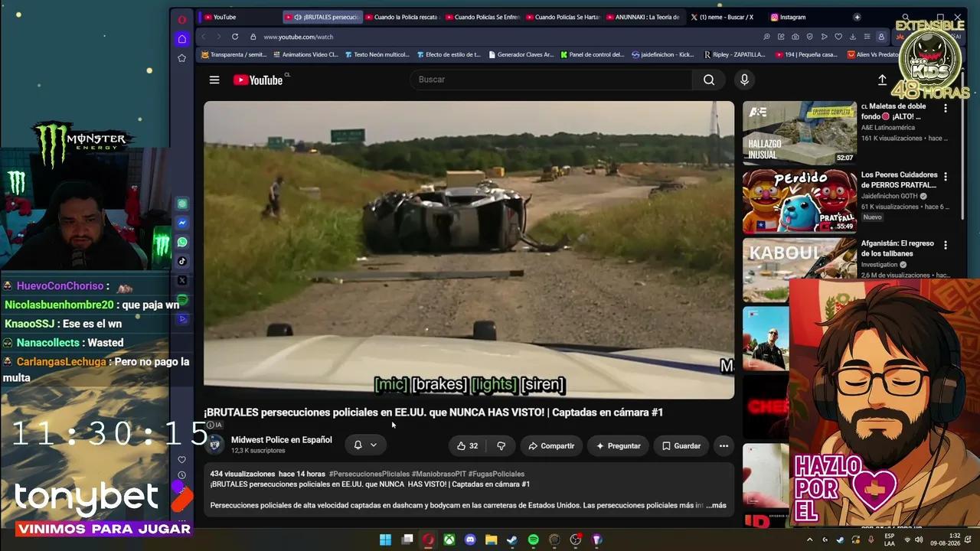The width and height of the screenshot is (980, 551).
Task: Switch to the first YouTube tab
Action: 237,17
